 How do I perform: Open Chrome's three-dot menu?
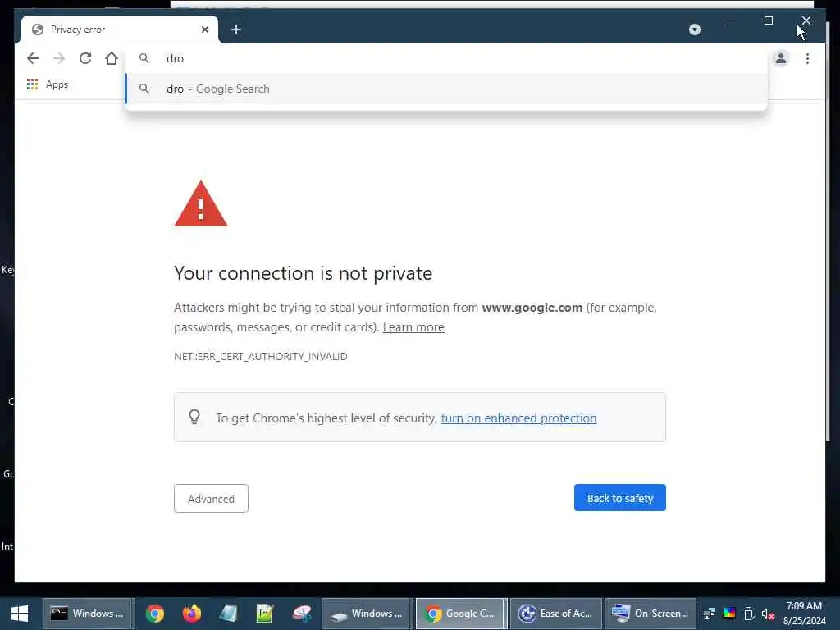click(x=807, y=58)
